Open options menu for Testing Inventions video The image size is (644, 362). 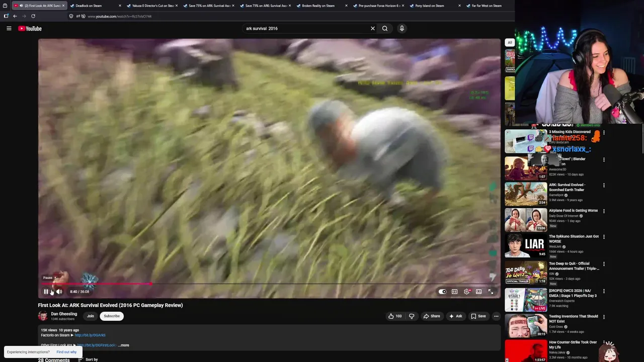click(604, 317)
